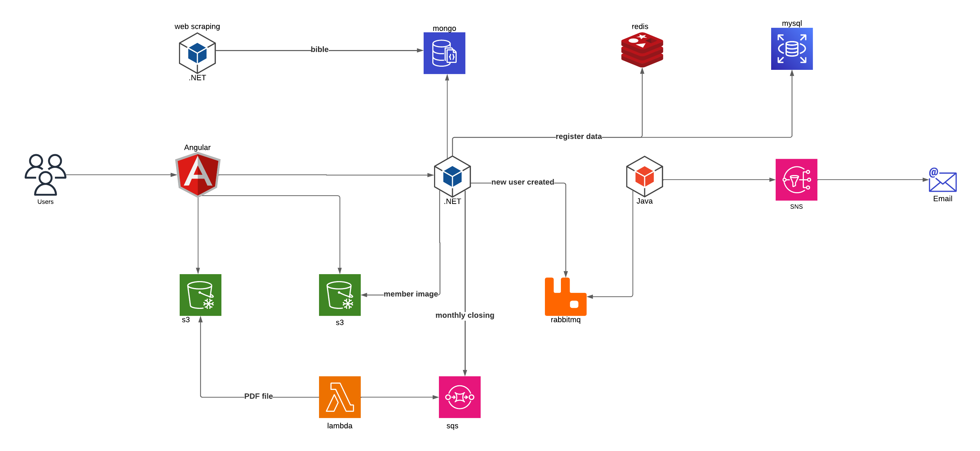Click the mysql RDS icon

pyautogui.click(x=791, y=49)
